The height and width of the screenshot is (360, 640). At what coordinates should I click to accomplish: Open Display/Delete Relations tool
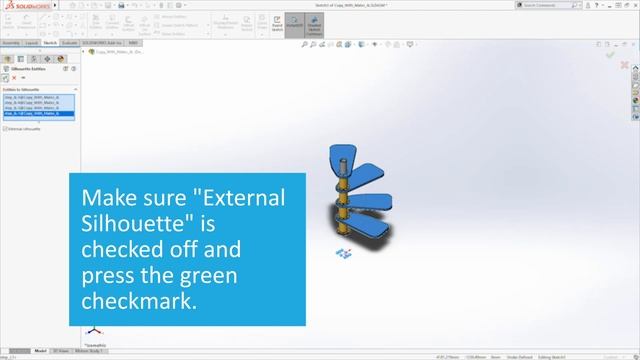click(225, 22)
